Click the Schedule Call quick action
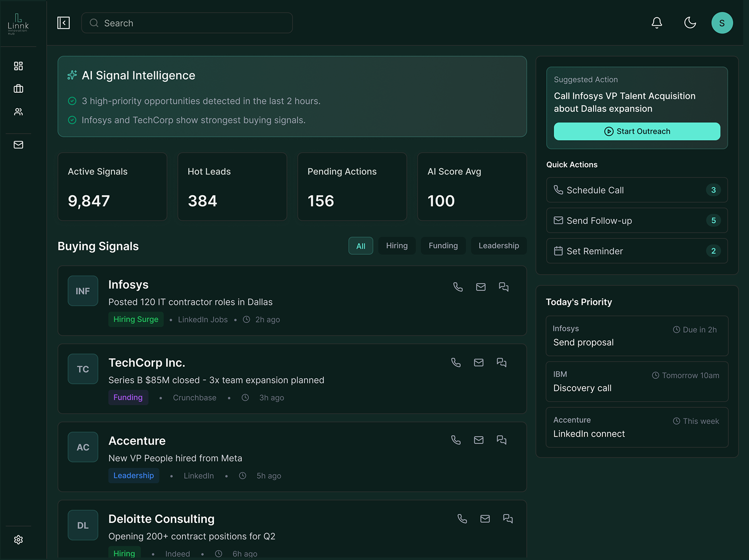 637,190
